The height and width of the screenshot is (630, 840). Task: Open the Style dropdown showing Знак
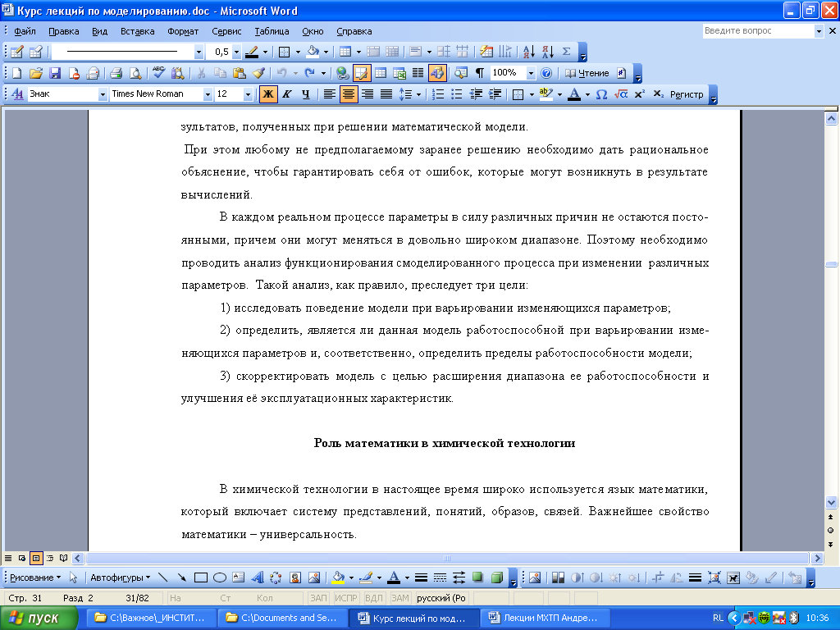pyautogui.click(x=103, y=94)
